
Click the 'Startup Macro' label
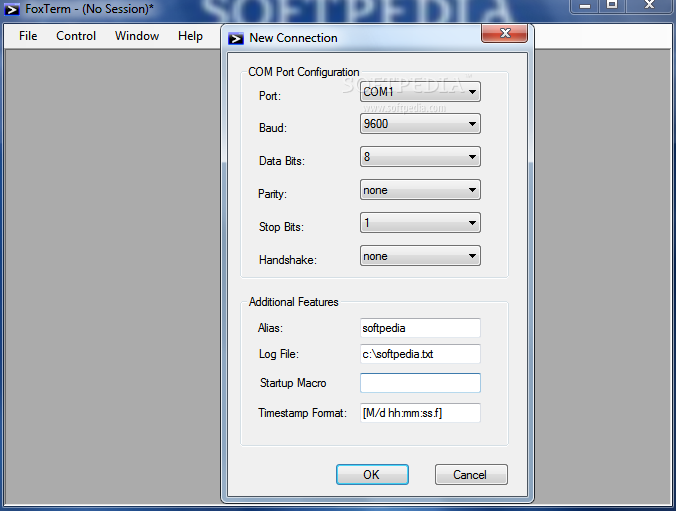293,383
